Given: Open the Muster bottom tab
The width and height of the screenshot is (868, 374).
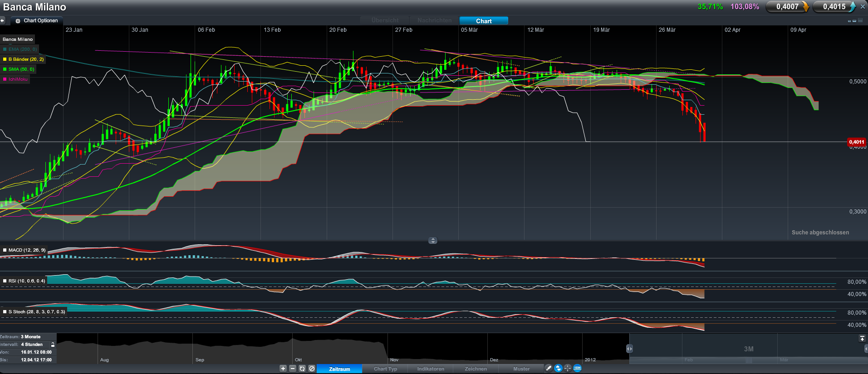Looking at the screenshot, I should (521, 369).
